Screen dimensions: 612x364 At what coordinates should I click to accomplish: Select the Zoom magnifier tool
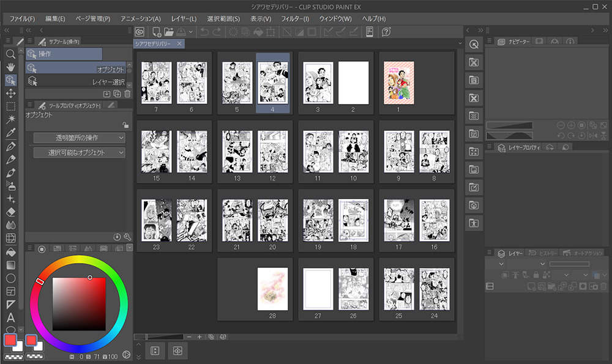[10, 54]
